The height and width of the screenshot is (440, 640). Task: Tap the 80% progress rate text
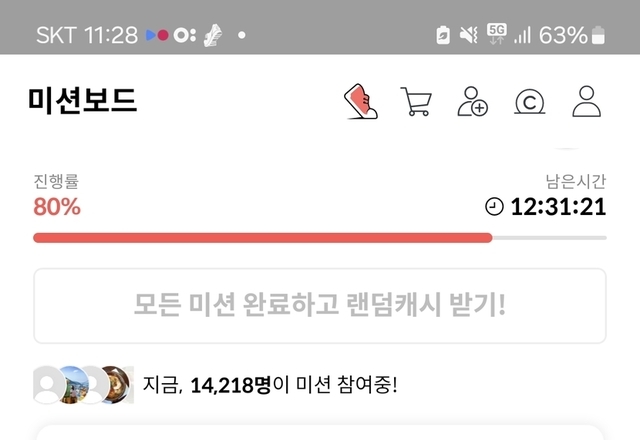pos(57,207)
